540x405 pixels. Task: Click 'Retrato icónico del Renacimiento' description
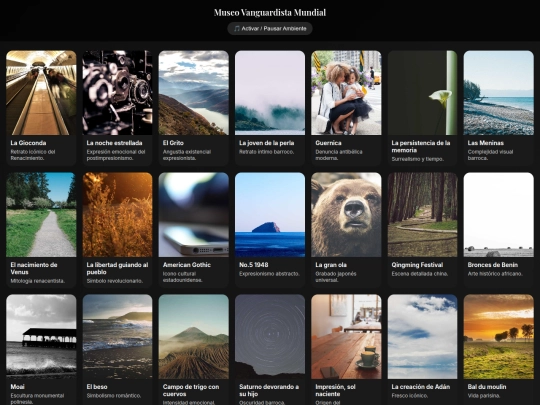33,155
